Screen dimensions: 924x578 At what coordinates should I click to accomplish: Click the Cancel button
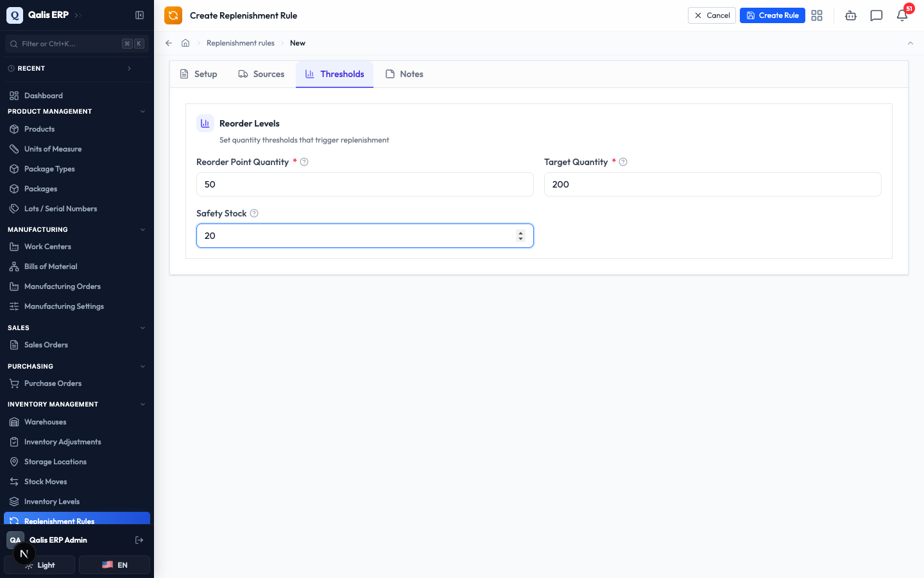coord(712,15)
